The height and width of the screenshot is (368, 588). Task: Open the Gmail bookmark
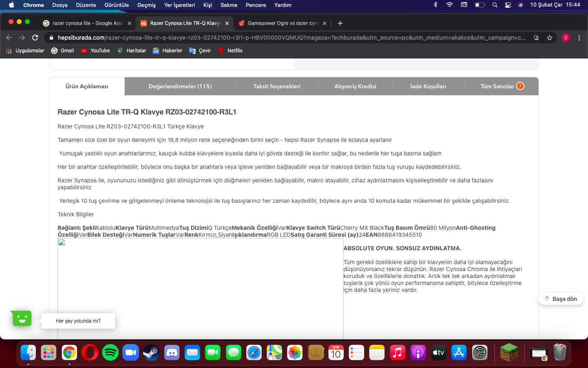[x=62, y=51]
